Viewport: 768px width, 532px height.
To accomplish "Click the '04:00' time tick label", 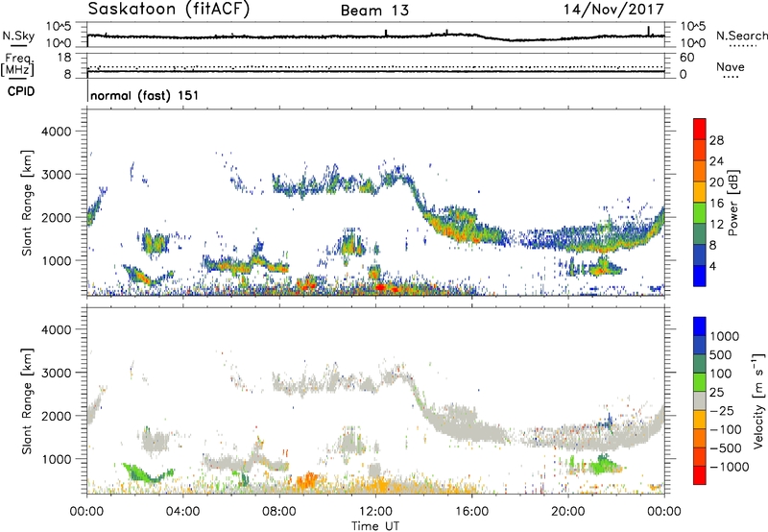I will [x=182, y=512].
